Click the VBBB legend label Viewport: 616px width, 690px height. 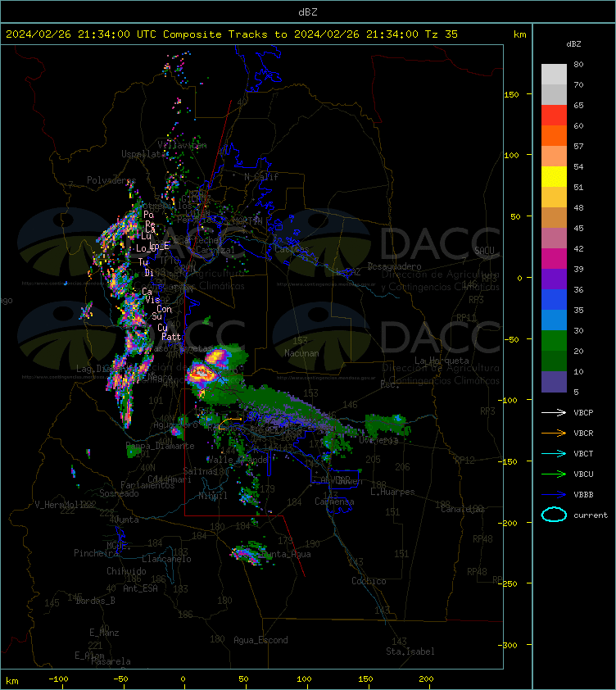tap(583, 495)
